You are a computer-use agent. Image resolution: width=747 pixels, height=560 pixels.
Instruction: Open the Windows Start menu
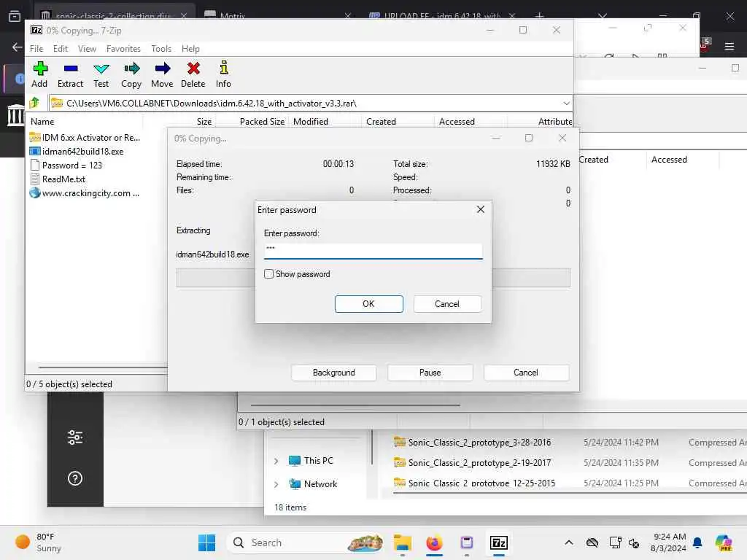tap(206, 542)
